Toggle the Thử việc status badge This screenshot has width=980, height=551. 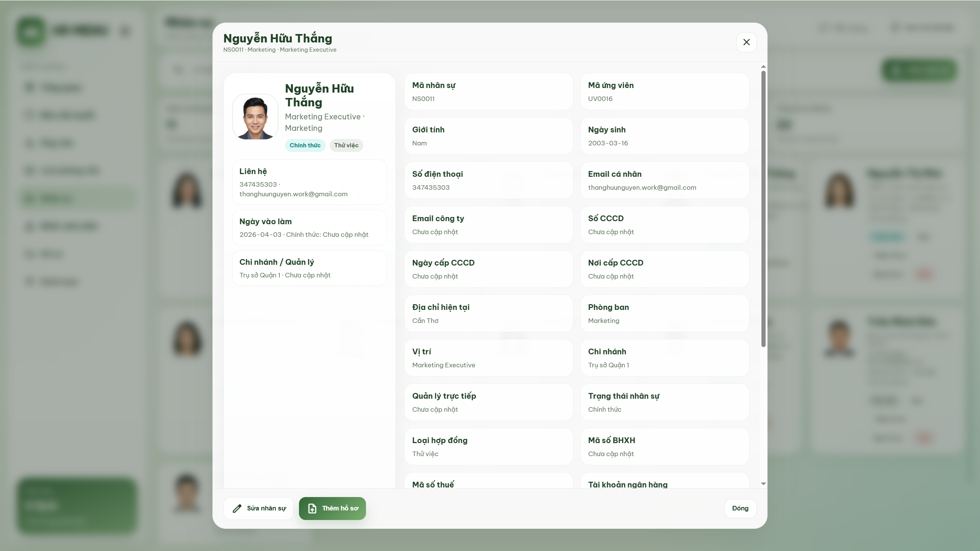(x=346, y=145)
